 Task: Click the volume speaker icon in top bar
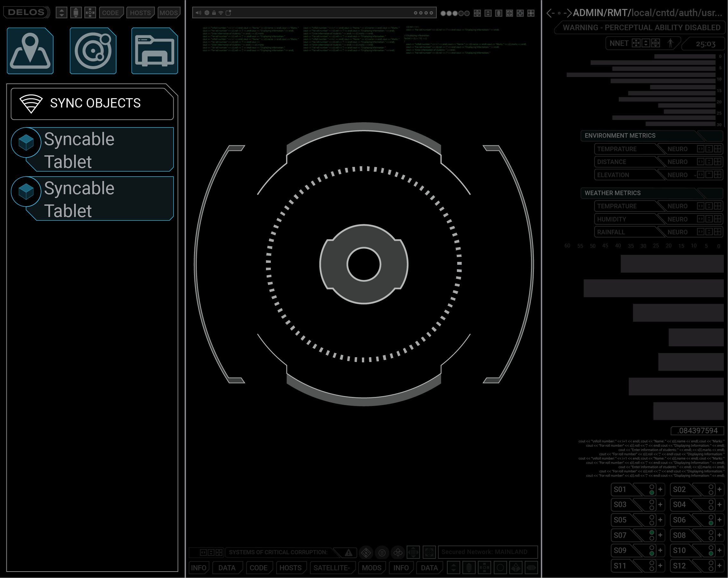[x=198, y=13]
